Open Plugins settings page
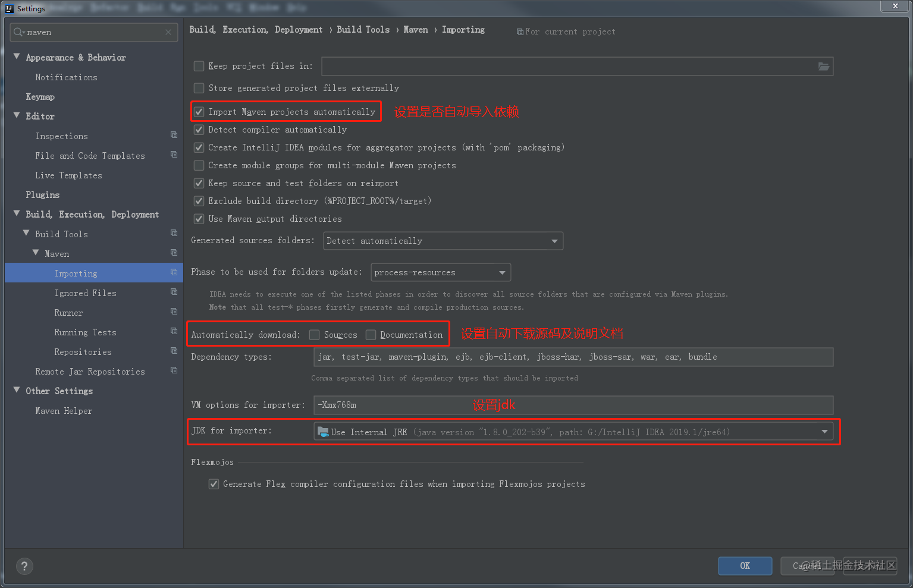Viewport: 913px width, 588px height. (42, 195)
